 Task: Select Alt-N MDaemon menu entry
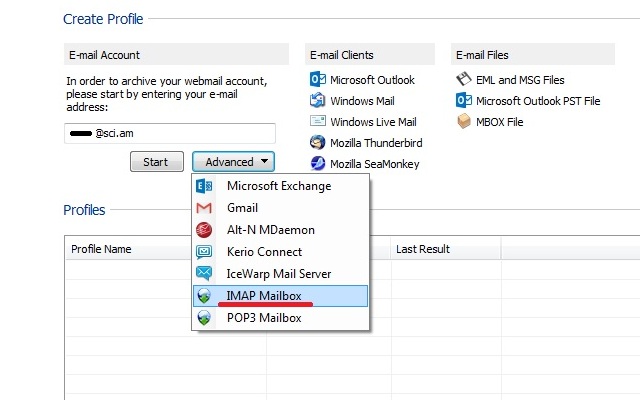pos(280,230)
